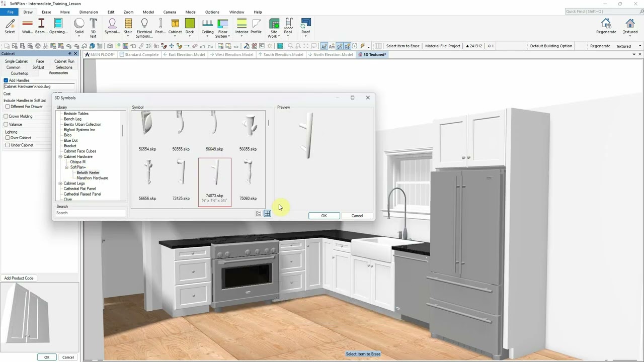Open the Deck tool dropdown

189,36
